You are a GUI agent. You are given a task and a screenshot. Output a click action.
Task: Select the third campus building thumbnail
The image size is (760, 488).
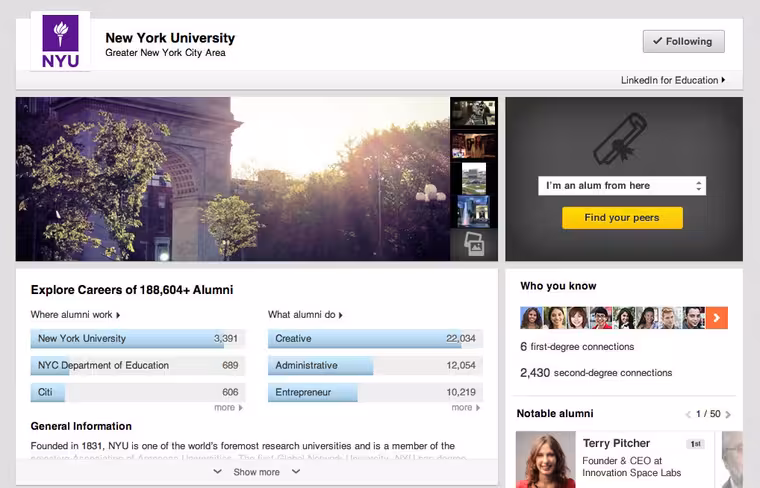point(474,178)
